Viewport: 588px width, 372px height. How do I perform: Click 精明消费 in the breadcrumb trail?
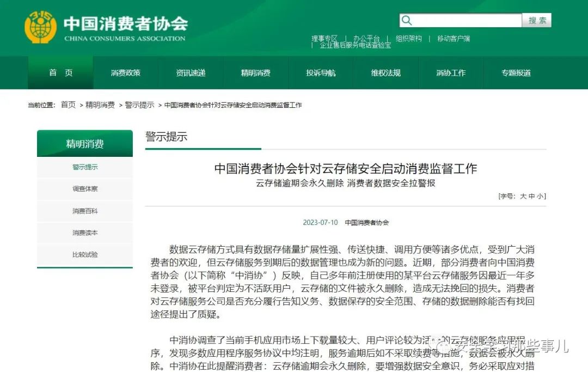click(100, 105)
